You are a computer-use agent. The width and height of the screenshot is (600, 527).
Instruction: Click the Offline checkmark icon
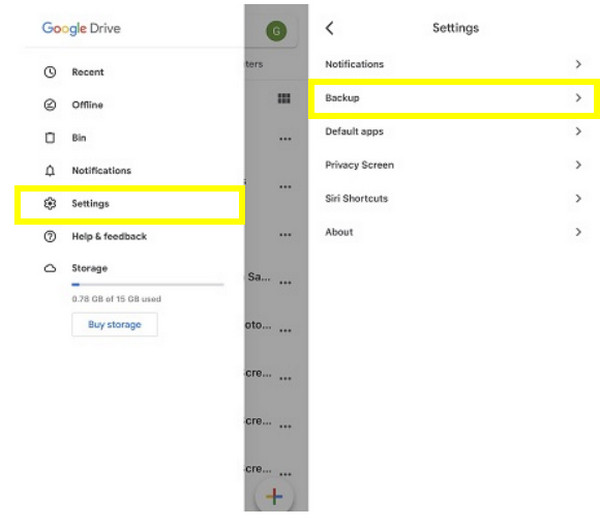(x=50, y=105)
